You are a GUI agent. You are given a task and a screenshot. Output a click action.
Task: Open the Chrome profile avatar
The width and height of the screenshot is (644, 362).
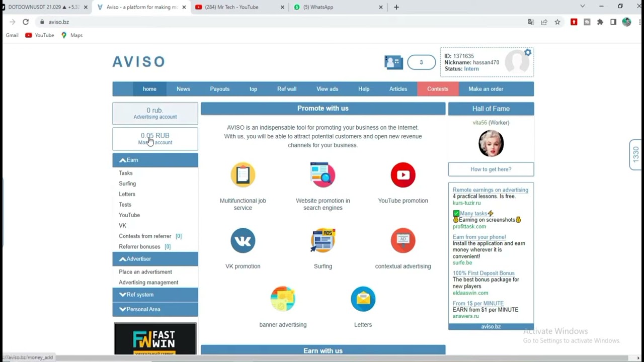pyautogui.click(x=626, y=22)
